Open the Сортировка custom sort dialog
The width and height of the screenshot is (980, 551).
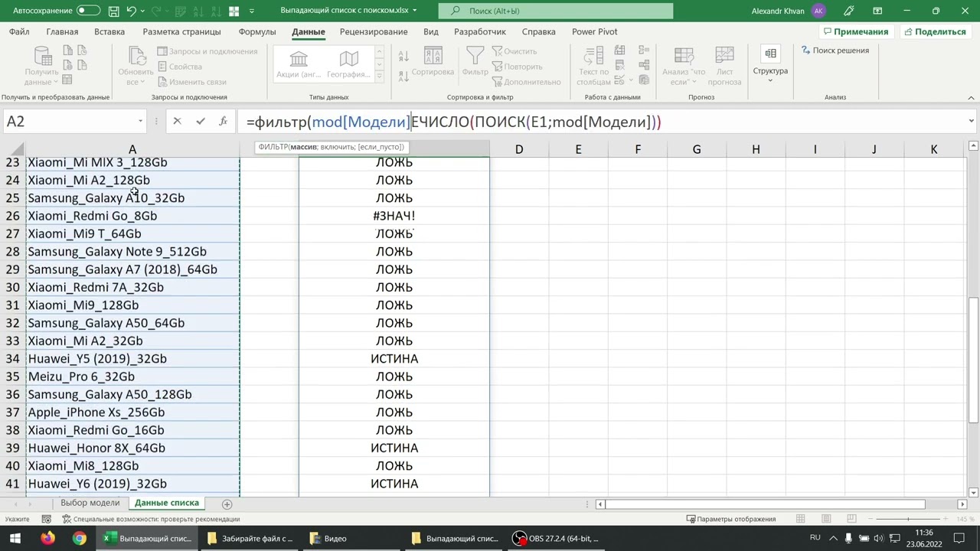click(433, 61)
